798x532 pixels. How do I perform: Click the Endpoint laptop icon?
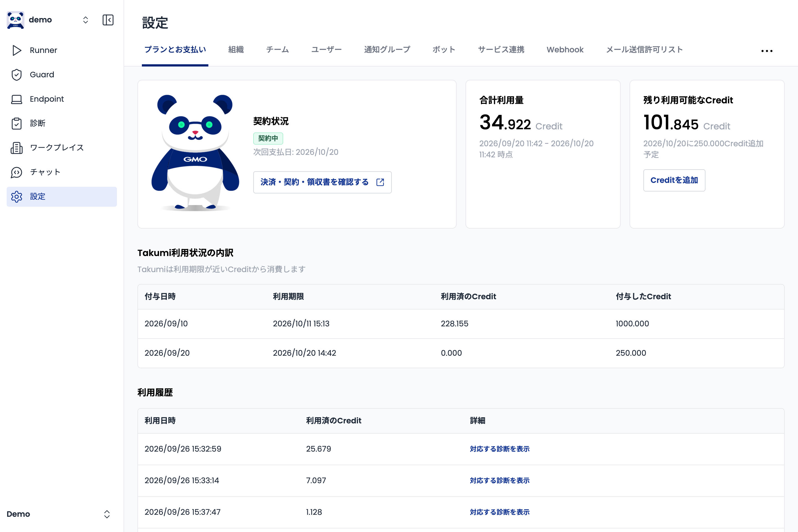(x=17, y=99)
